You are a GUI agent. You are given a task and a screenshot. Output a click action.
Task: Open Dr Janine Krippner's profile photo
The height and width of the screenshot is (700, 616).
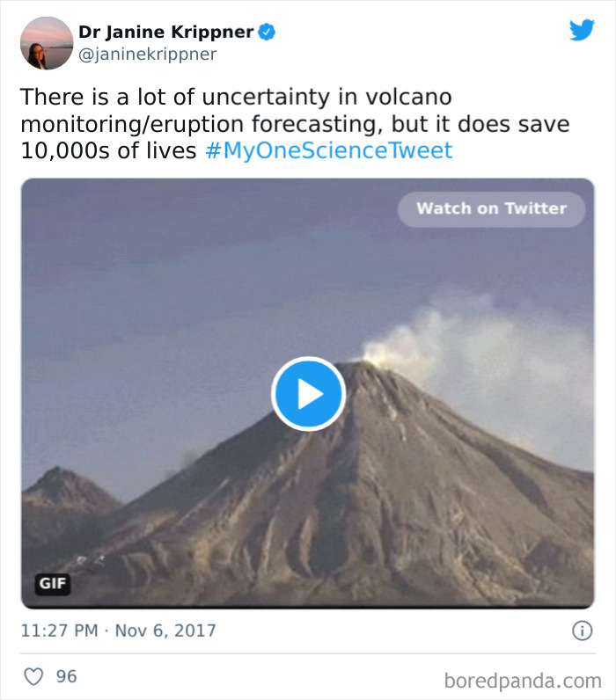[x=46, y=43]
